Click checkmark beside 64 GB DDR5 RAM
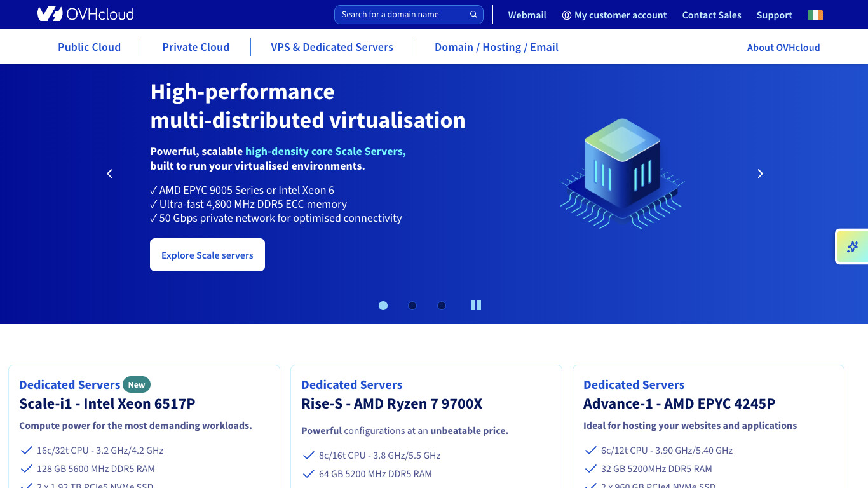This screenshot has height=488, width=868. (308, 474)
